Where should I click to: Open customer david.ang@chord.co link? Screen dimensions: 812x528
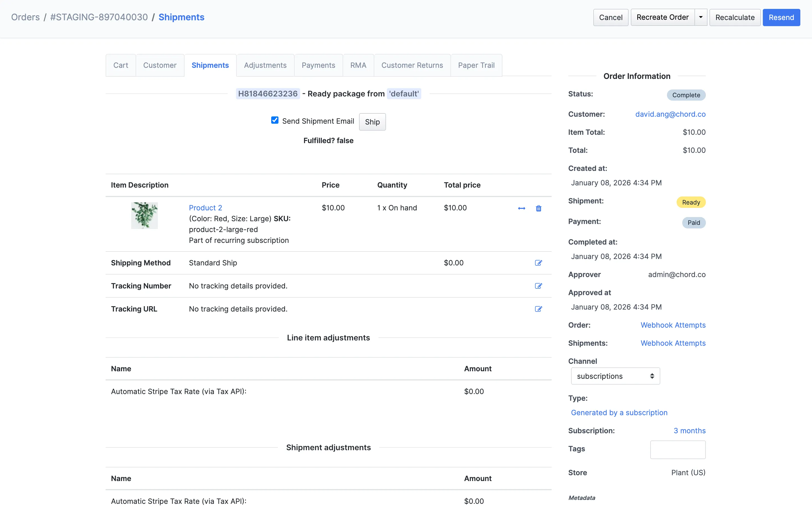(x=670, y=114)
